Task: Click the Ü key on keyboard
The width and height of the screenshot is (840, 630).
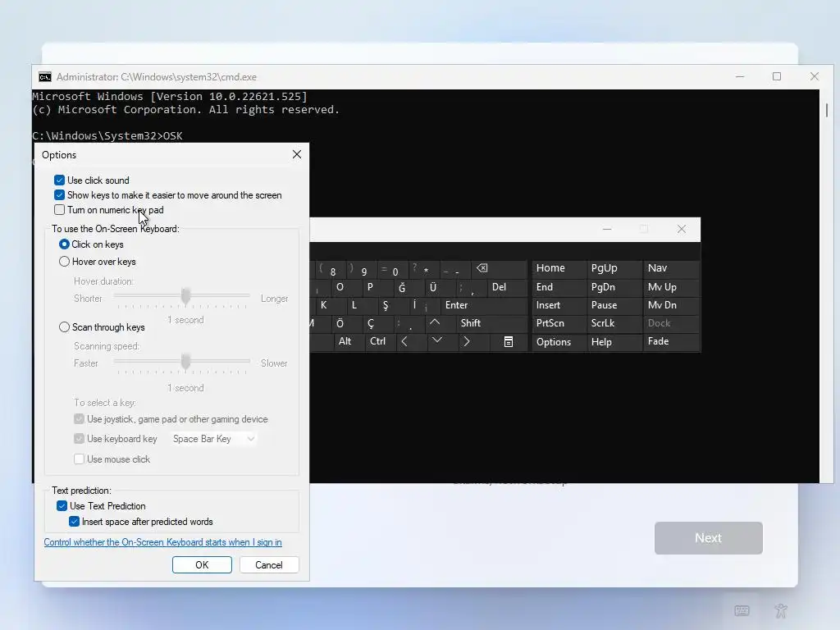Action: (x=440, y=287)
